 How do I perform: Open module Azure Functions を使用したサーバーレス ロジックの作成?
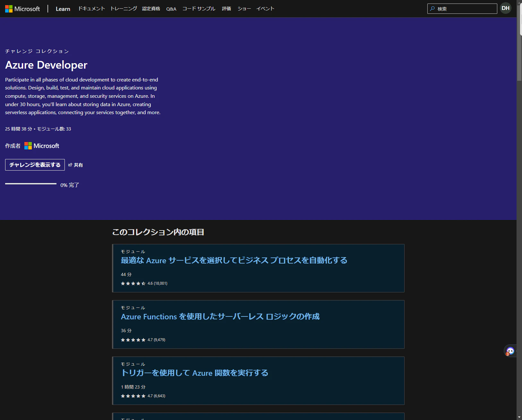point(220,317)
